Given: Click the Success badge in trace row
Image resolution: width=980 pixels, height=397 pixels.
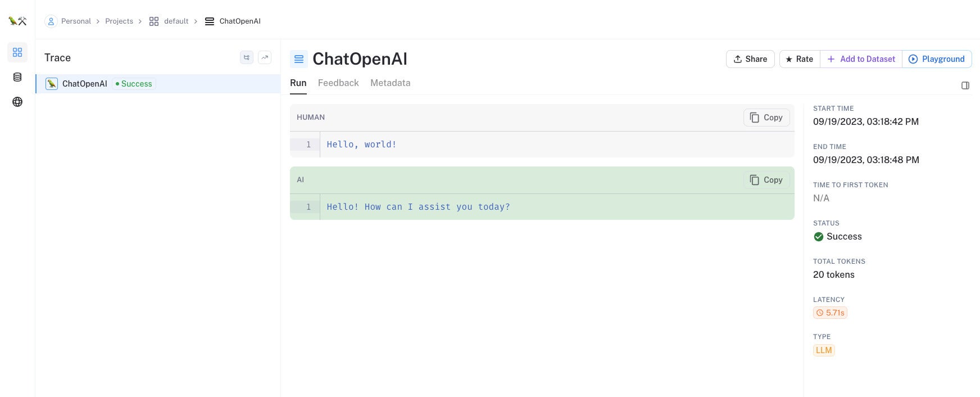Looking at the screenshot, I should coord(134,84).
